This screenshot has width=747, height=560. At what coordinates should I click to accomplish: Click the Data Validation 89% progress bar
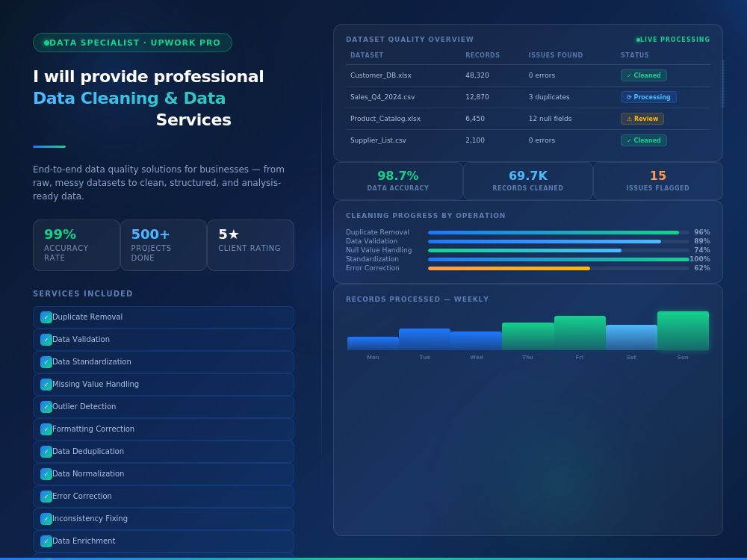point(558,241)
